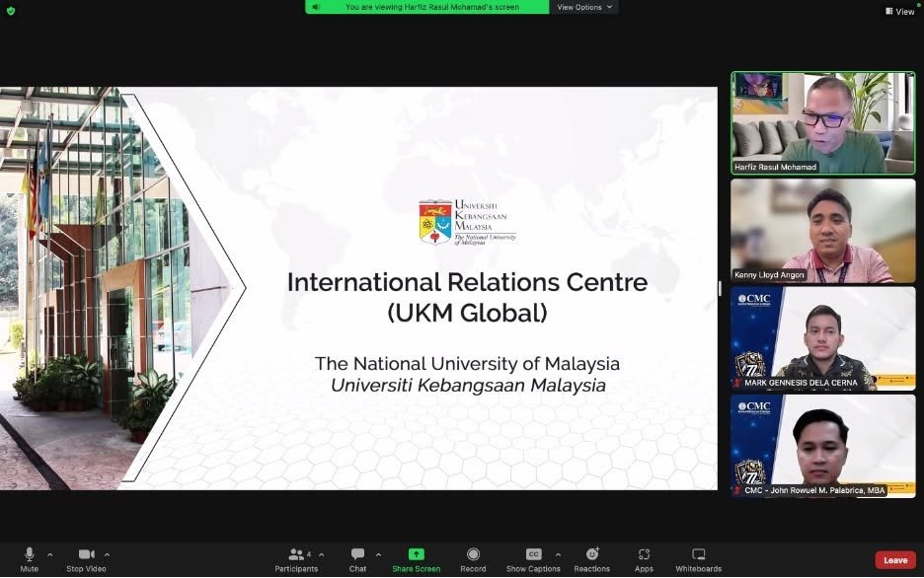Select Kenny Lloyd Angon's video tile

(x=823, y=231)
